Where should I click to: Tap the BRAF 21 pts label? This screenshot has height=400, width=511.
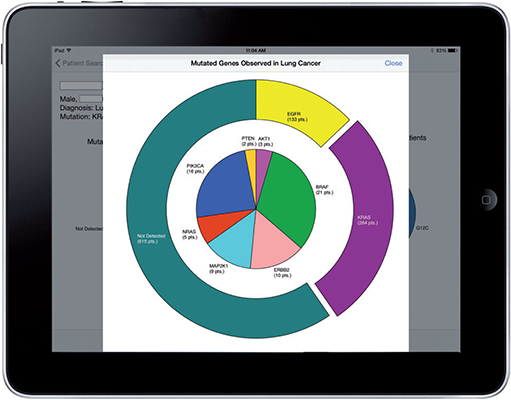[324, 190]
